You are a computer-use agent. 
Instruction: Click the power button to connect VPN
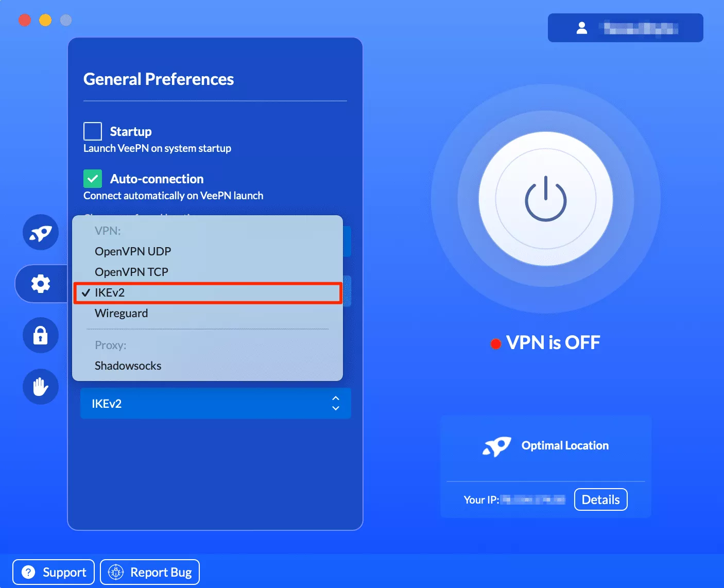click(x=546, y=199)
